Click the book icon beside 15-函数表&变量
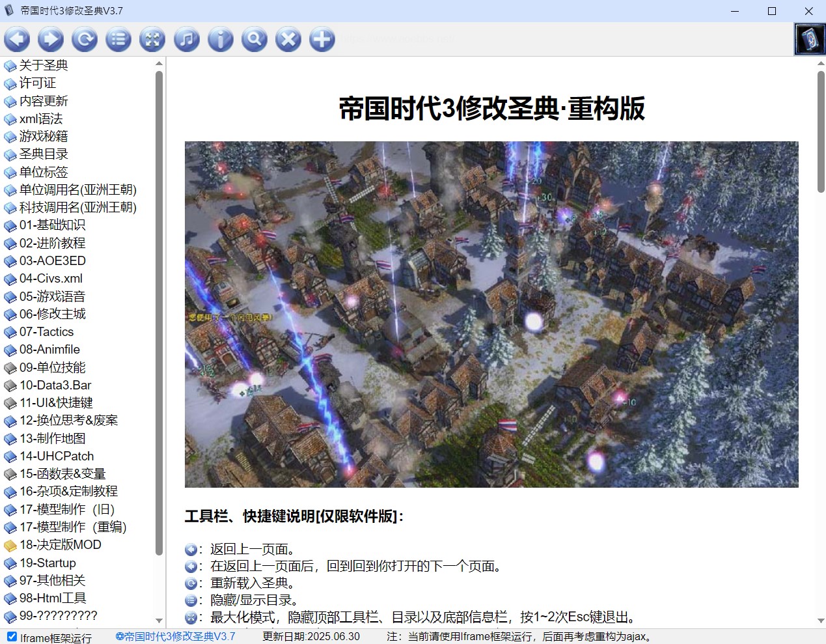 point(10,474)
